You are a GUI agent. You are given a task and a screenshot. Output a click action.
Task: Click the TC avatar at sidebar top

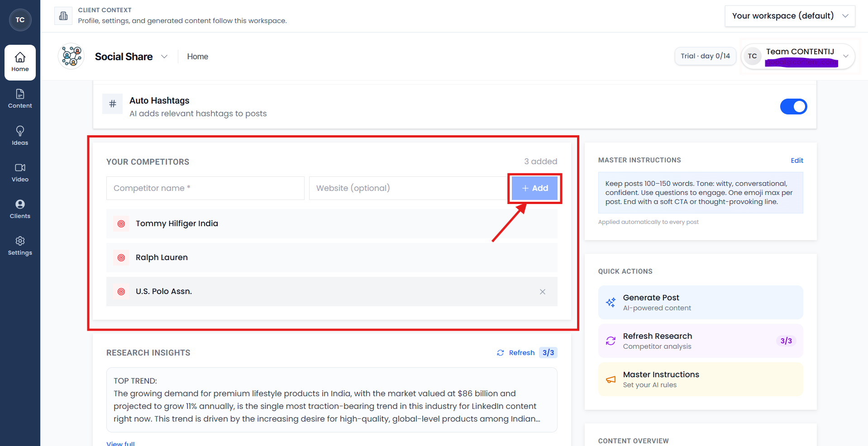coord(20,20)
